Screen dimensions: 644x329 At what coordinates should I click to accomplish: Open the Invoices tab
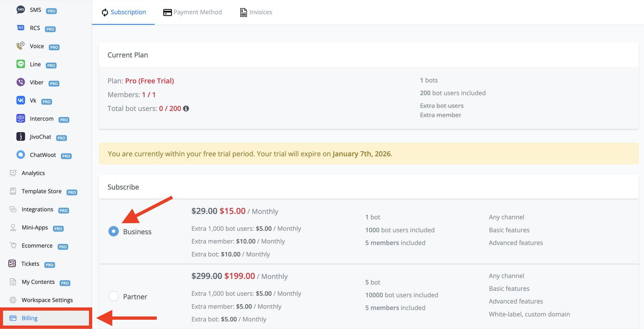click(x=256, y=12)
